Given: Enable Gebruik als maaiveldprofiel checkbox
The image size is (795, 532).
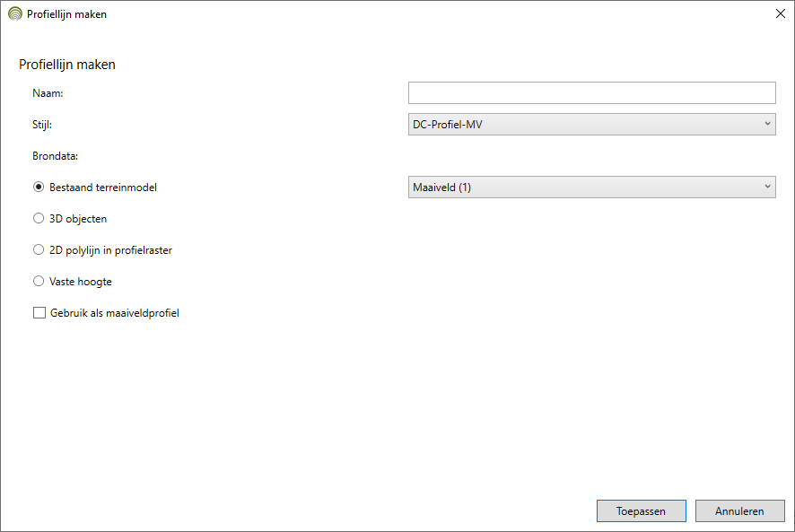Looking at the screenshot, I should pos(39,313).
